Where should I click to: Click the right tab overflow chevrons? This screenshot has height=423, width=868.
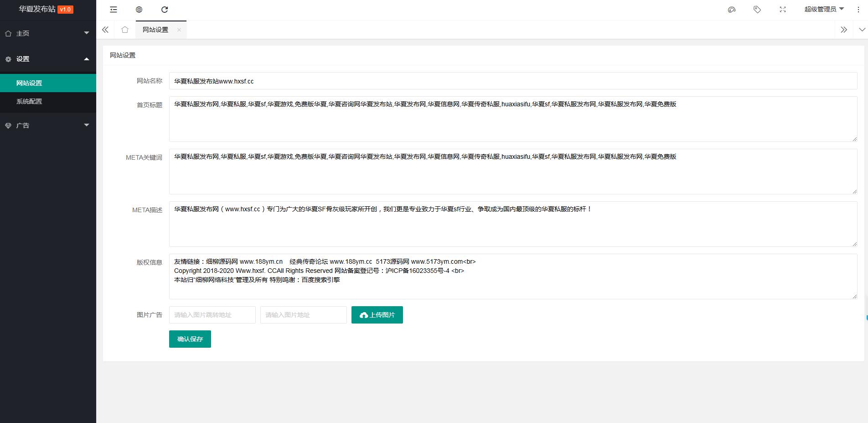click(844, 29)
